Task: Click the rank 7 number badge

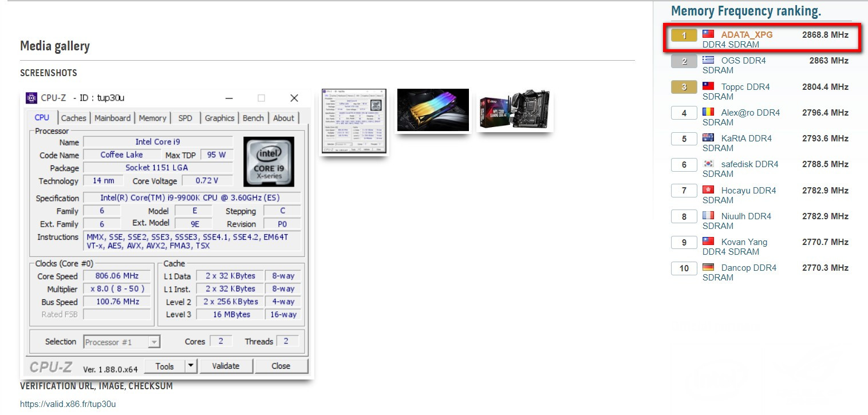Action: coord(684,191)
